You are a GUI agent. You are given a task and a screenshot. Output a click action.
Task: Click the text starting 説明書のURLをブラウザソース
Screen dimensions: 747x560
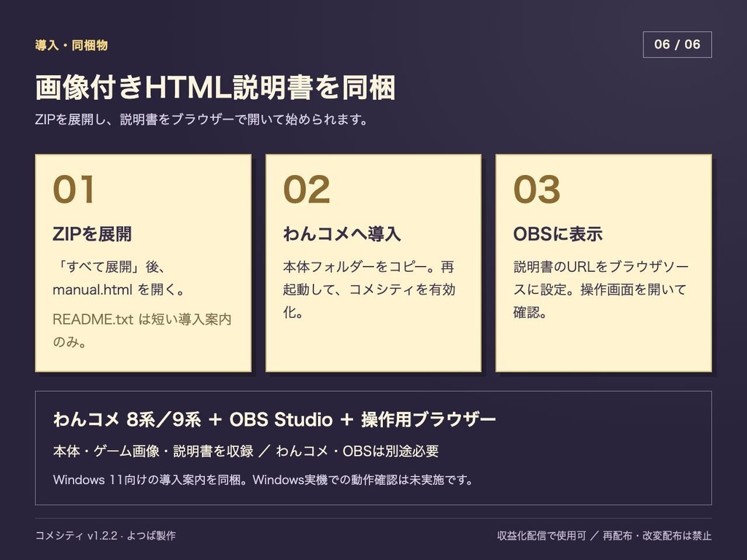(601, 289)
